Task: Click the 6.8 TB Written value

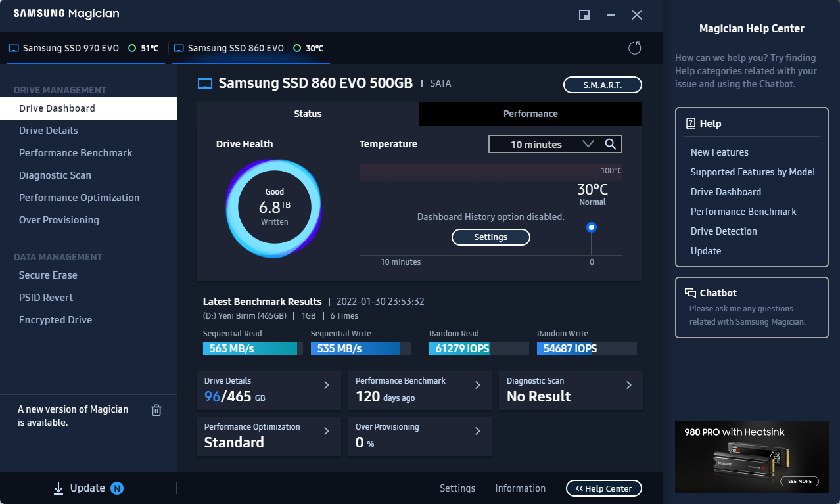Action: pyautogui.click(x=275, y=208)
